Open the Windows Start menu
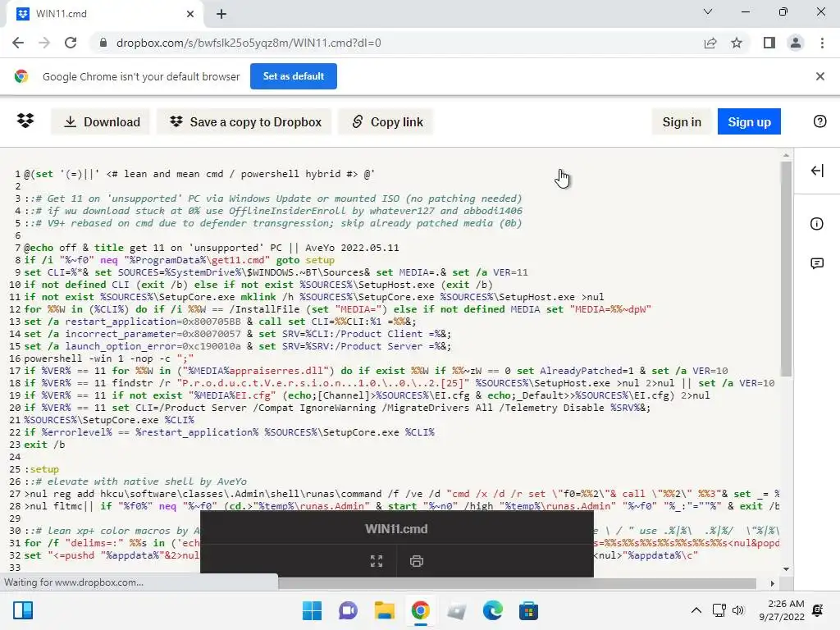The width and height of the screenshot is (840, 630). click(313, 610)
